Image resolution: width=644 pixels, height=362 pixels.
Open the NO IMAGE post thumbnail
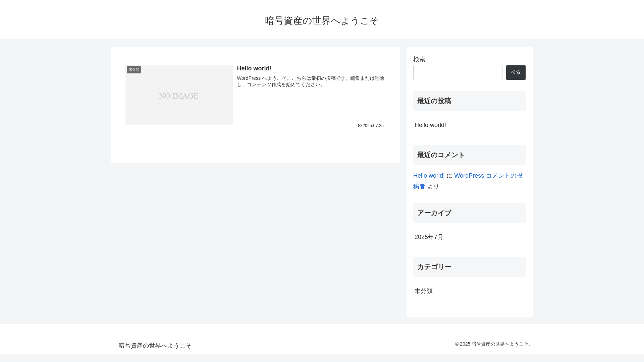click(x=179, y=95)
